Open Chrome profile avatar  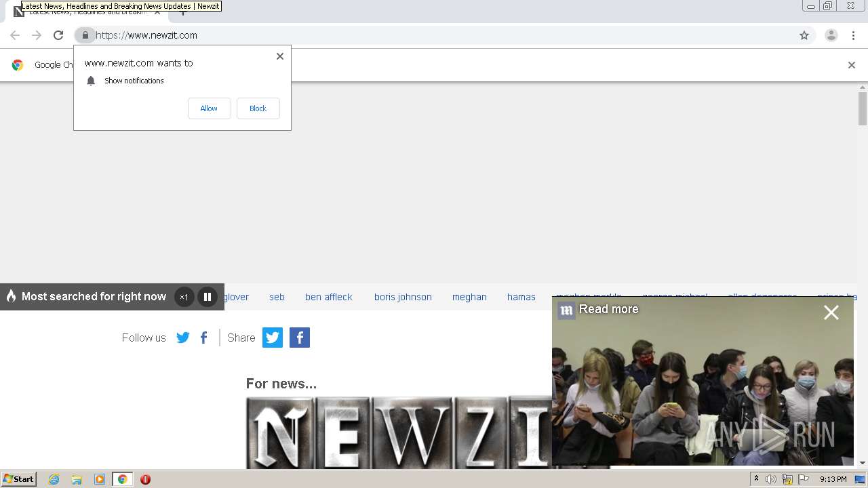pos(831,35)
